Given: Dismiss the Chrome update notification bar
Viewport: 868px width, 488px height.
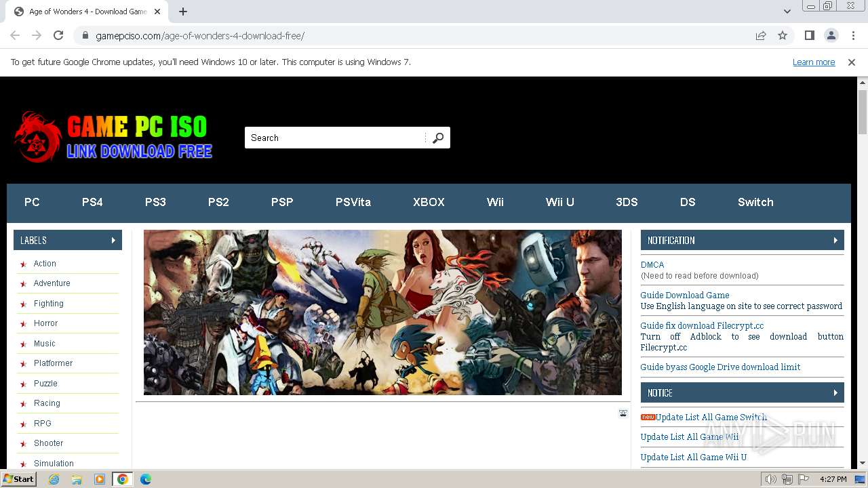Looking at the screenshot, I should [x=852, y=62].
